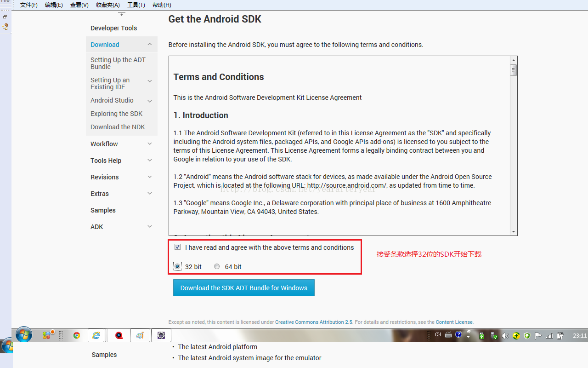Viewport: 588px width, 368px height.
Task: Expand the Android Studio chevron
Action: [150, 101]
